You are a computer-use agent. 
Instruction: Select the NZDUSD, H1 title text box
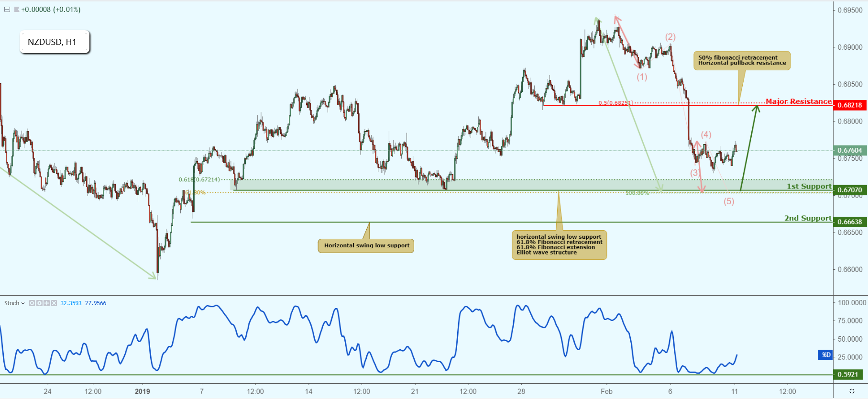55,42
